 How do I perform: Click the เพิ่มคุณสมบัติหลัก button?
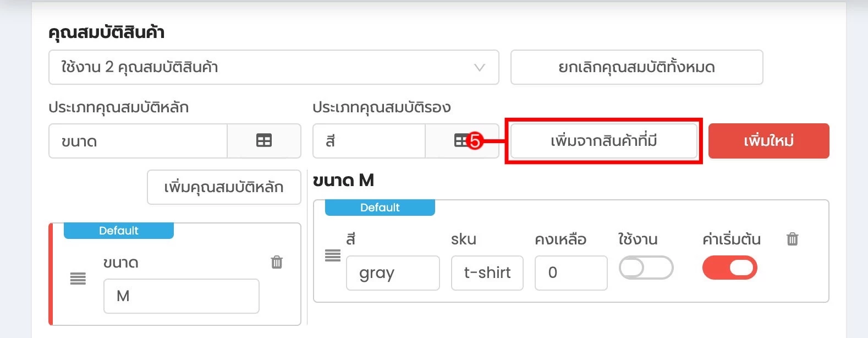pyautogui.click(x=224, y=187)
